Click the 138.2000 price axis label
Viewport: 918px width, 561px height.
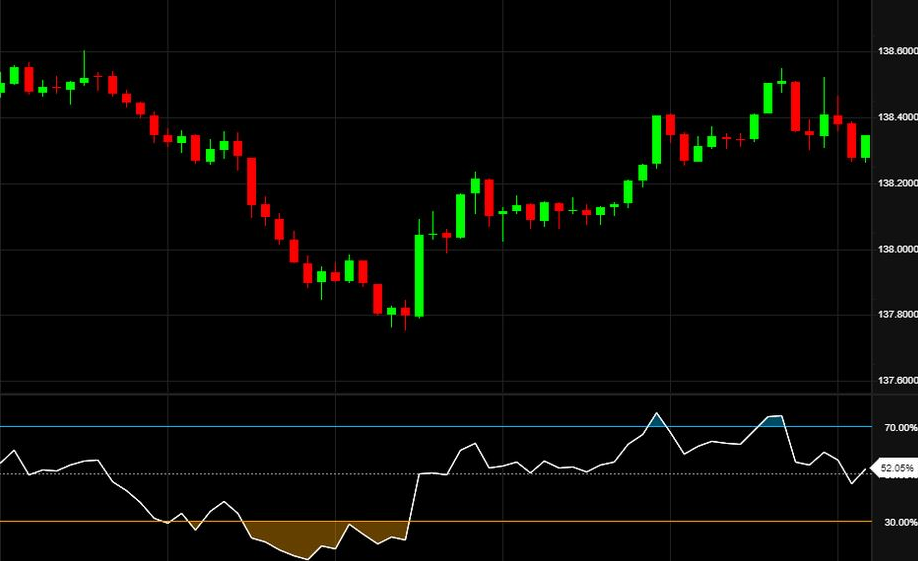[x=898, y=183]
